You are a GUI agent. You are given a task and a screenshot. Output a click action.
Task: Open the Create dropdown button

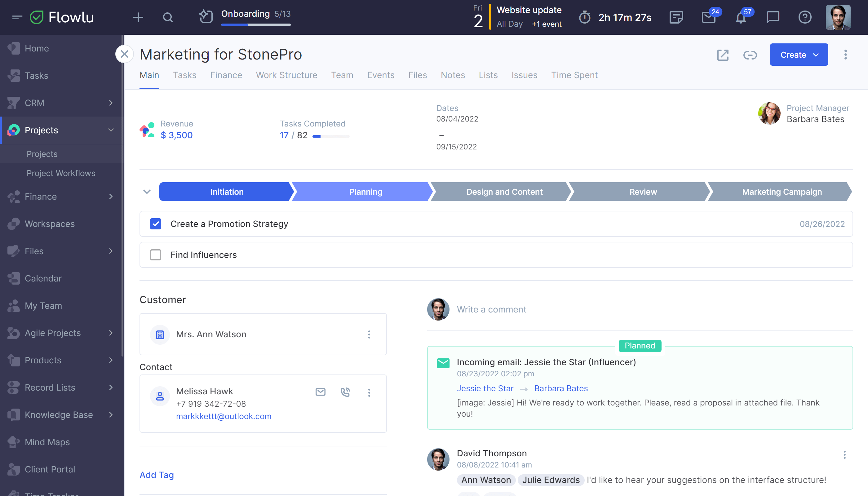(x=799, y=55)
